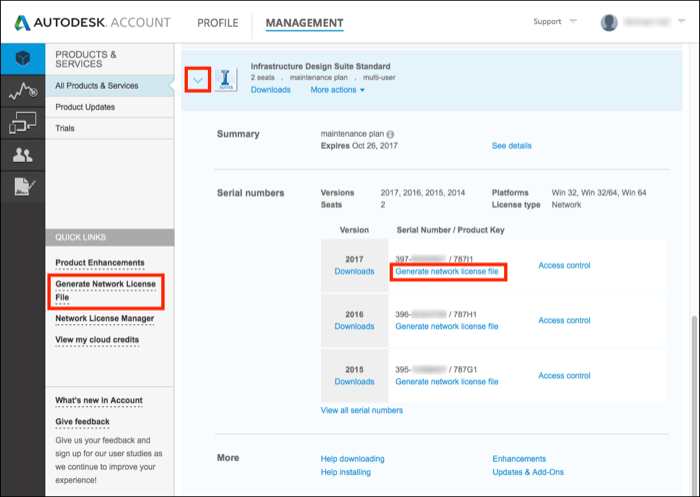Click the maintenance plan info icon
The width and height of the screenshot is (700, 497).
[390, 134]
